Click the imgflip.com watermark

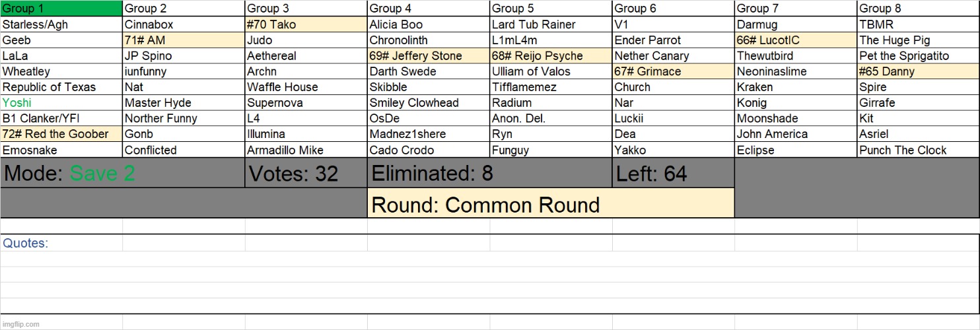click(x=20, y=324)
